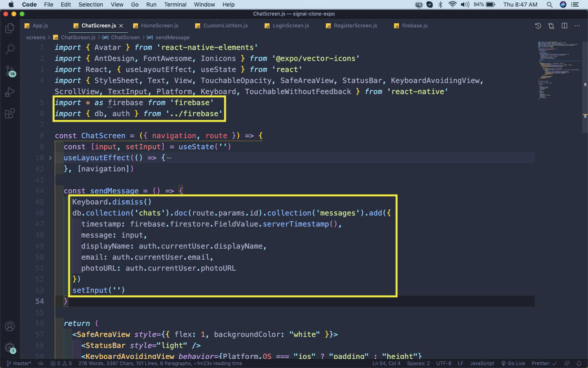Open the Run and Debug view
The image size is (588, 368).
point(10,92)
